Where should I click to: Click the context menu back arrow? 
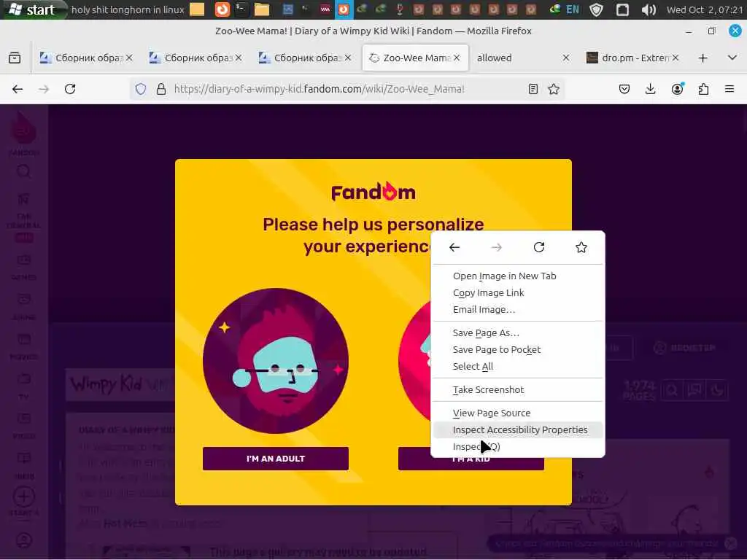(x=454, y=247)
